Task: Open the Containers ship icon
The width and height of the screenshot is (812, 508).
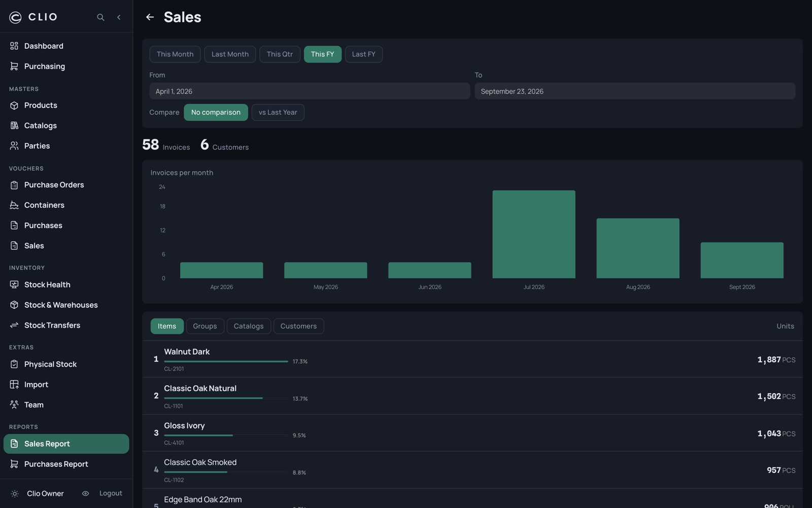Action: (14, 205)
